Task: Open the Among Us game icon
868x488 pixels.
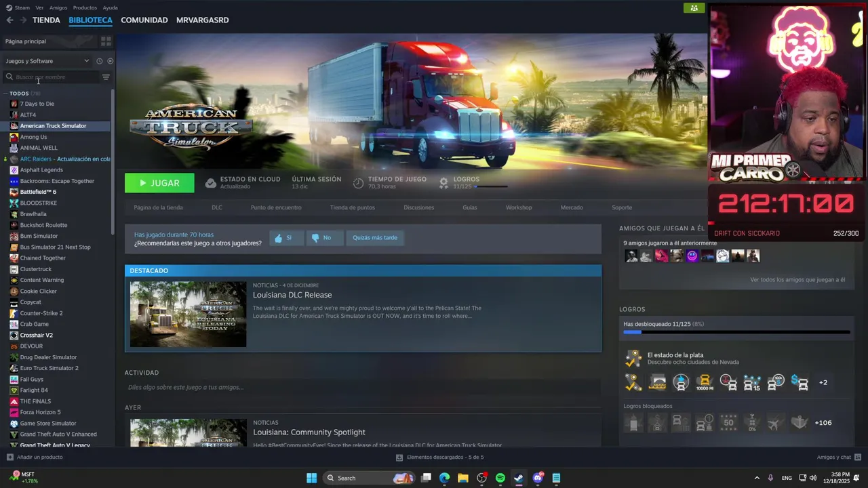Action: point(14,137)
